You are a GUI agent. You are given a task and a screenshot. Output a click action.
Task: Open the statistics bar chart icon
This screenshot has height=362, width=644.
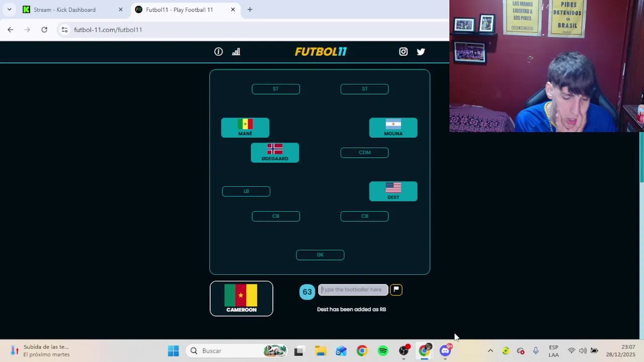[236, 52]
